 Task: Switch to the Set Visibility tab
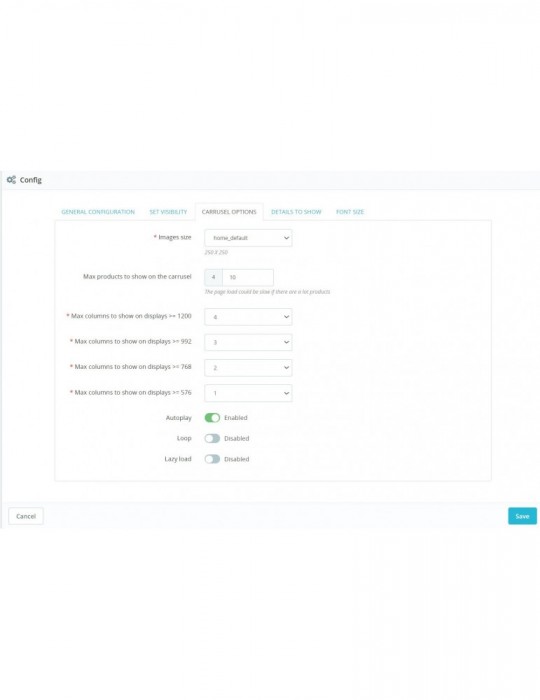[x=168, y=212]
